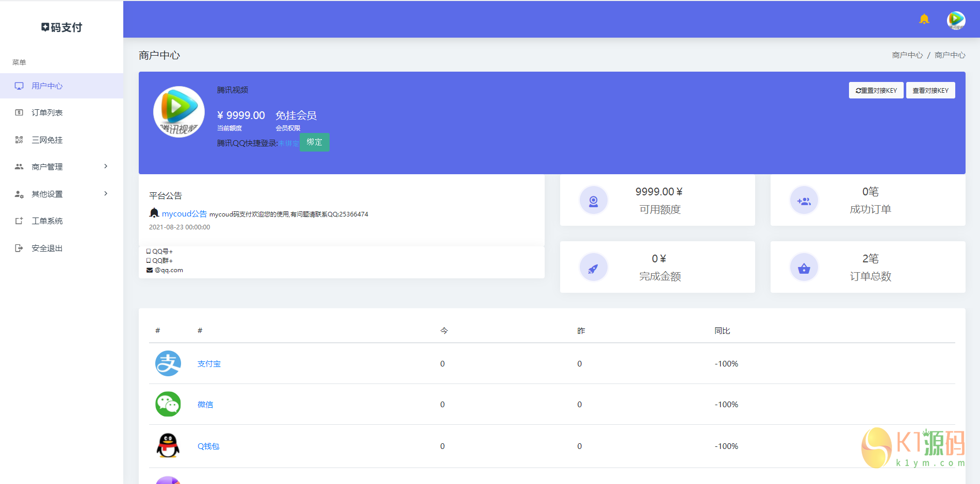Click the add-users icon for 成功订单
Image resolution: width=980 pixels, height=484 pixels.
[x=804, y=201]
